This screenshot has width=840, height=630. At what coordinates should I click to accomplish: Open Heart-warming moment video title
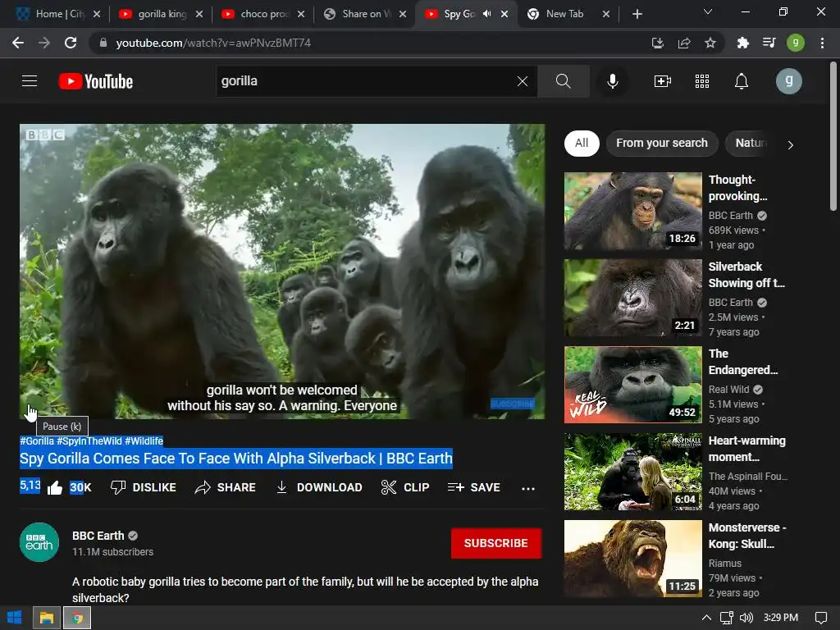(746, 449)
